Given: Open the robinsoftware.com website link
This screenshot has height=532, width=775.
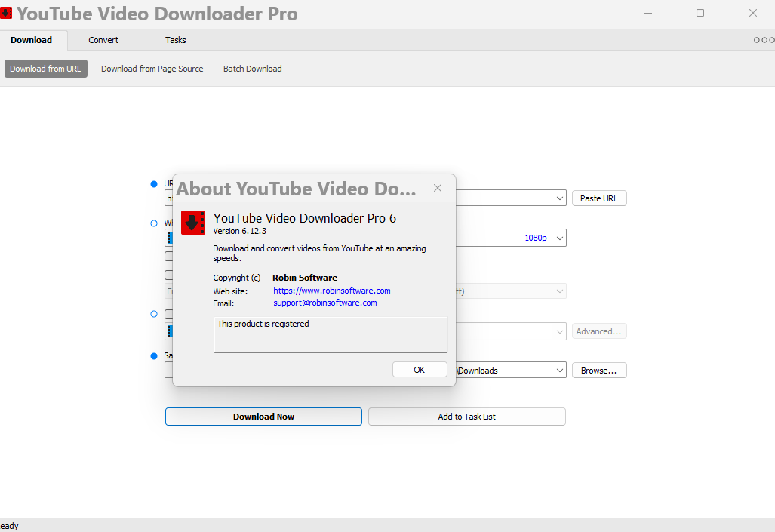Looking at the screenshot, I should click(x=331, y=291).
